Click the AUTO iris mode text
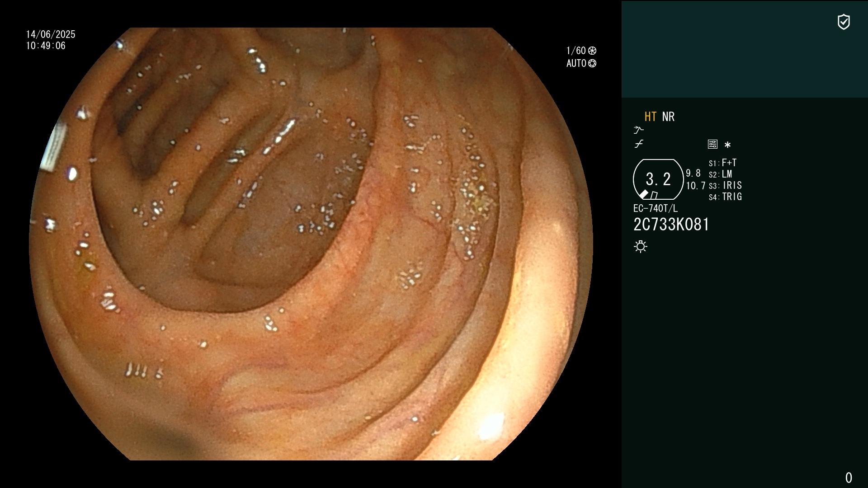The image size is (868, 488). click(576, 63)
